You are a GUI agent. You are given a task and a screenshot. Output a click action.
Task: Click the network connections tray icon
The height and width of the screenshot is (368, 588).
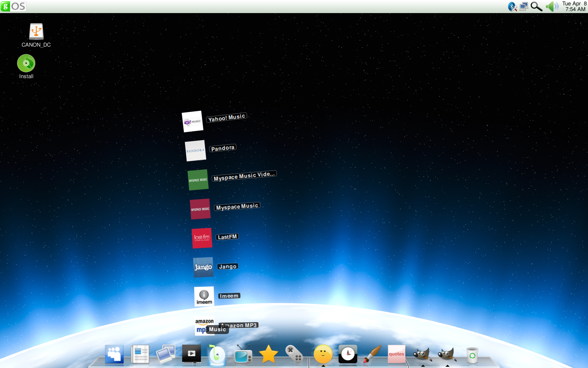524,7
